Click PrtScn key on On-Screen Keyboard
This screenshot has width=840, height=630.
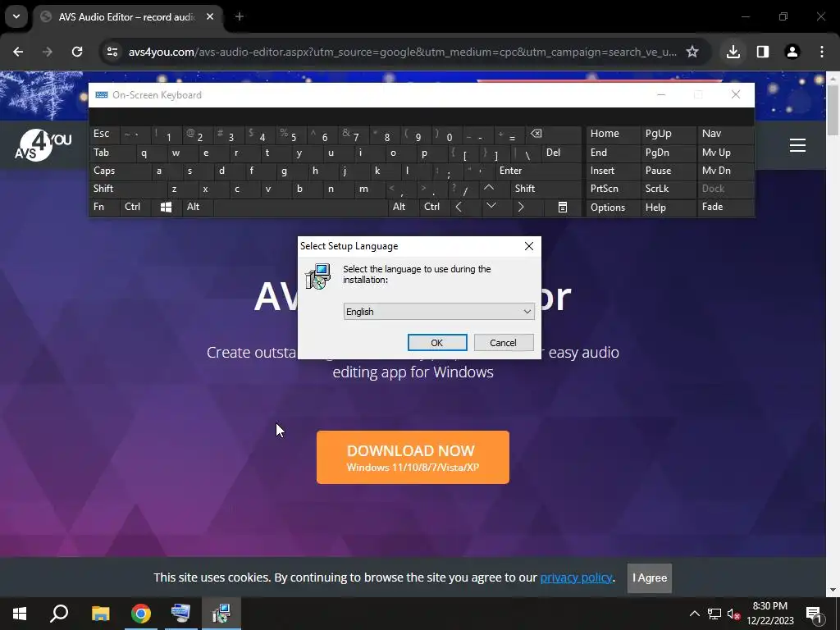tap(613, 189)
